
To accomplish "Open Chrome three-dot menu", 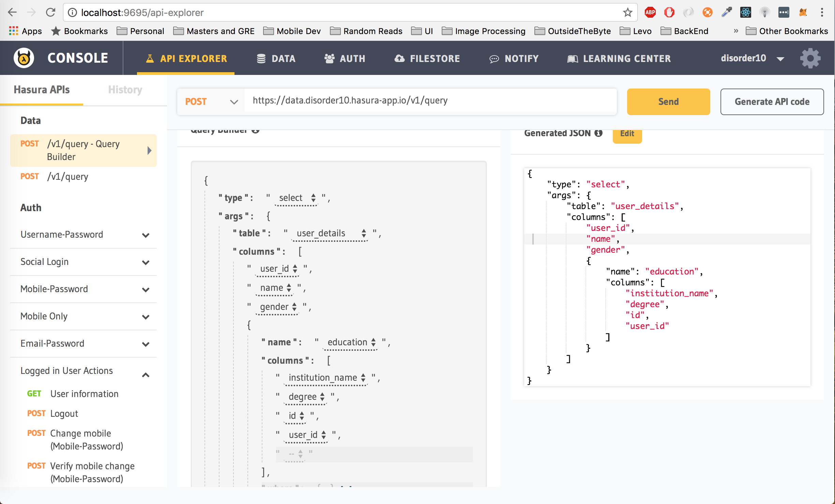I will [822, 13].
